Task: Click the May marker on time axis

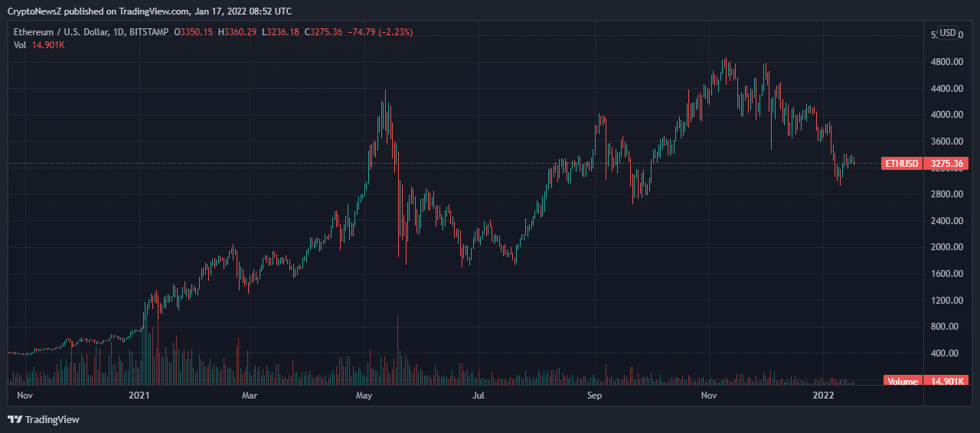Action: point(364,396)
